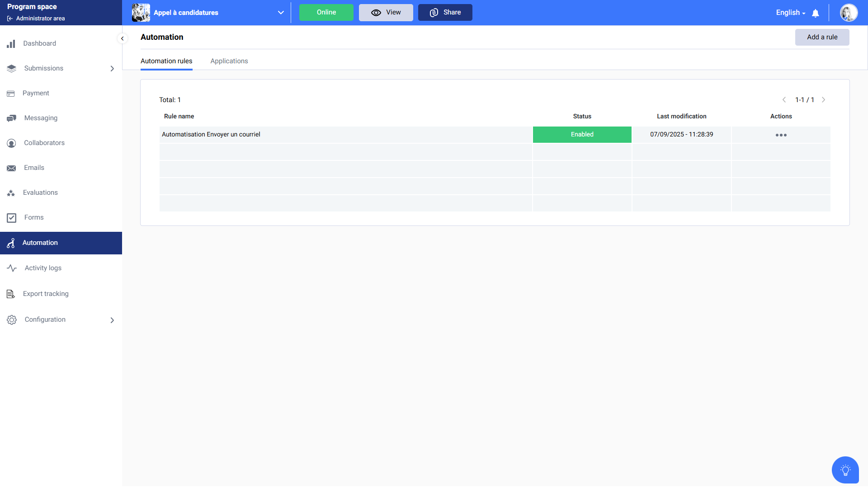Image resolution: width=868 pixels, height=488 pixels.
Task: Switch to the Applications tab
Action: 229,61
